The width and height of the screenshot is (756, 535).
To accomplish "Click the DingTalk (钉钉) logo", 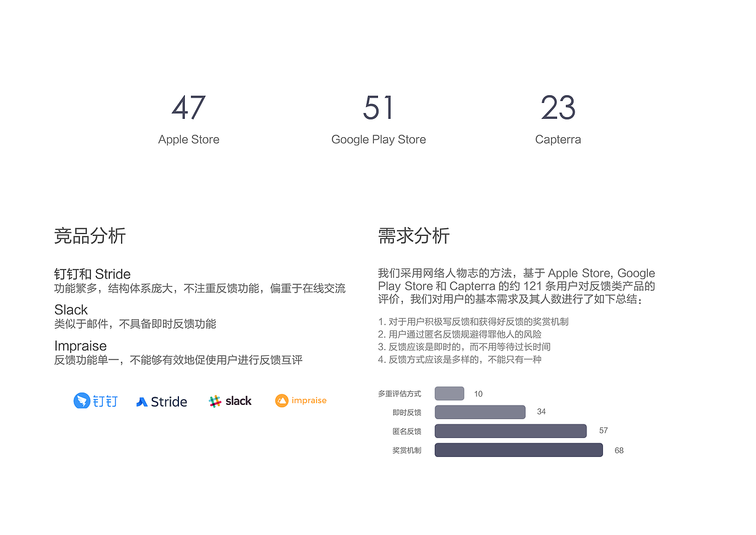I will click(96, 401).
